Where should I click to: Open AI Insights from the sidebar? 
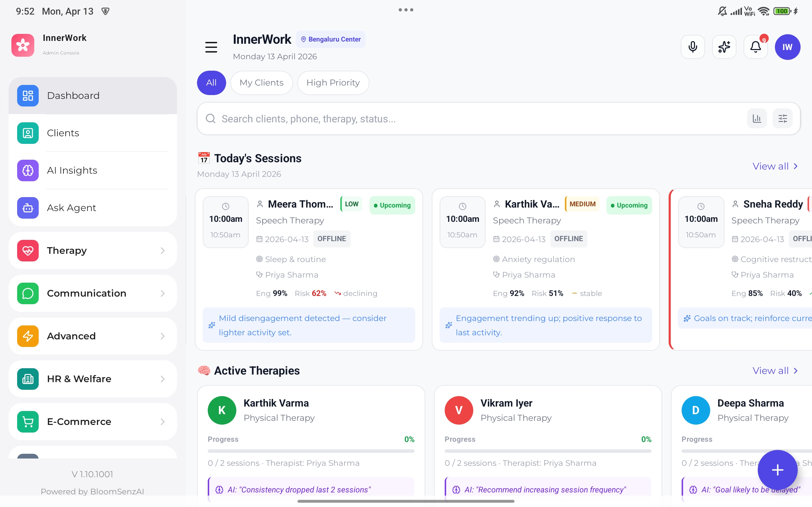coord(72,170)
